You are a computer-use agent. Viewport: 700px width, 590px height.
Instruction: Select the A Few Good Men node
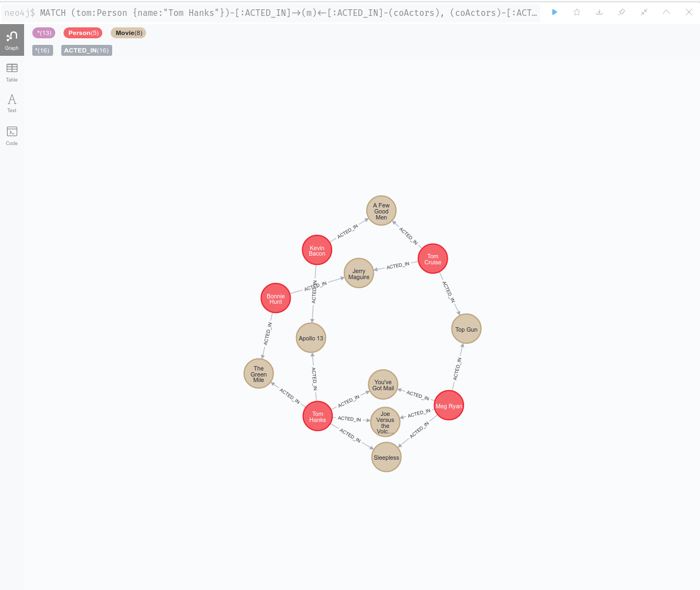(x=381, y=211)
